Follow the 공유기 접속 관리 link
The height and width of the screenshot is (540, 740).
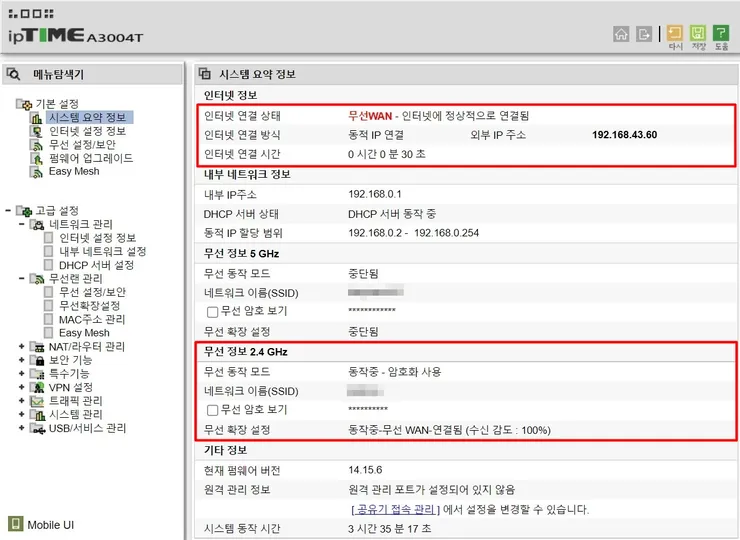coord(395,509)
